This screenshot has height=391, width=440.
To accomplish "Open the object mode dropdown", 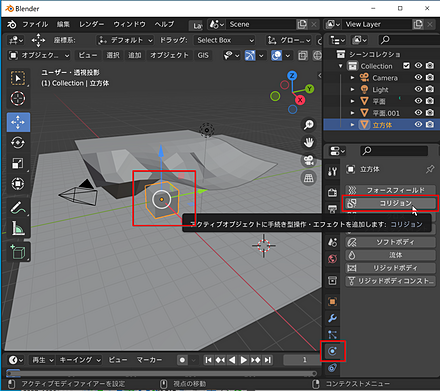I will click(x=39, y=55).
